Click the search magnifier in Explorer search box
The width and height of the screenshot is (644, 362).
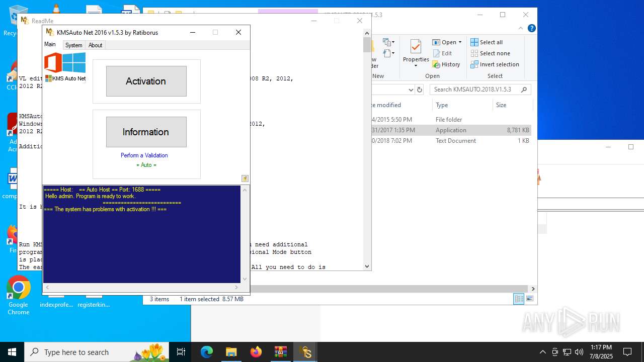coord(524,89)
